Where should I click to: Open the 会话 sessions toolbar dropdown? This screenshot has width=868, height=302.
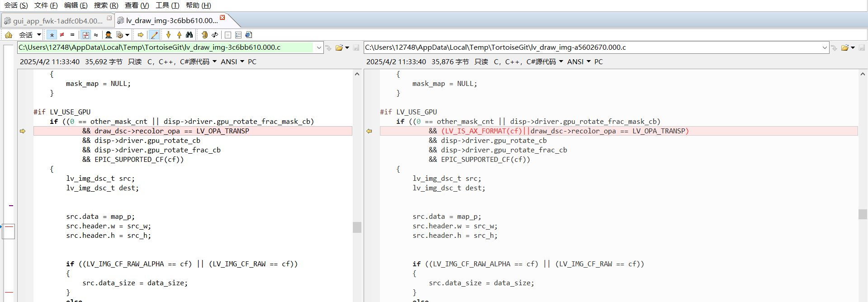[x=30, y=35]
